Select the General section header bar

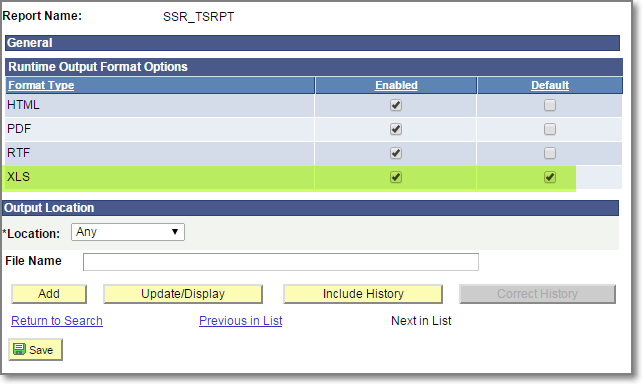click(312, 43)
